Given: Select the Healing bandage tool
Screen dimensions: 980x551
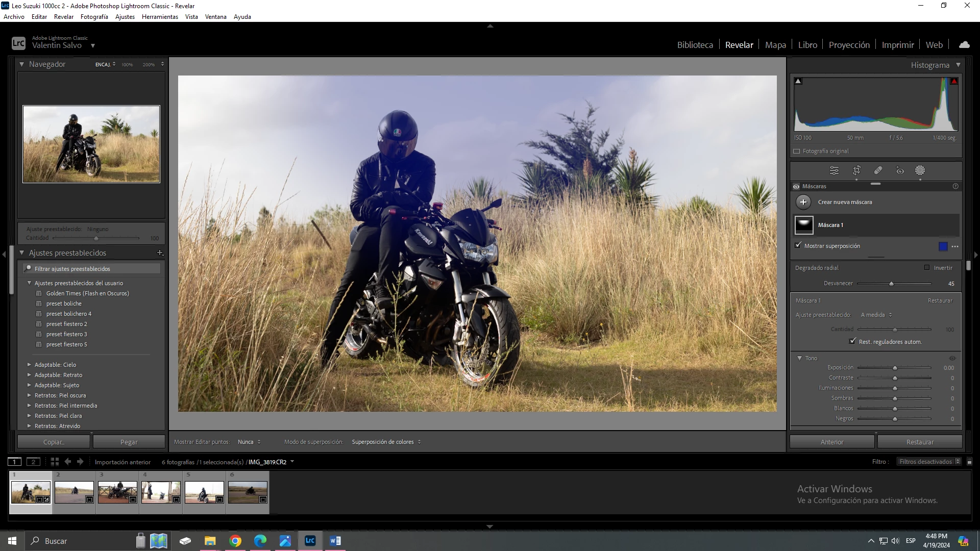Looking at the screenshot, I should point(878,170).
